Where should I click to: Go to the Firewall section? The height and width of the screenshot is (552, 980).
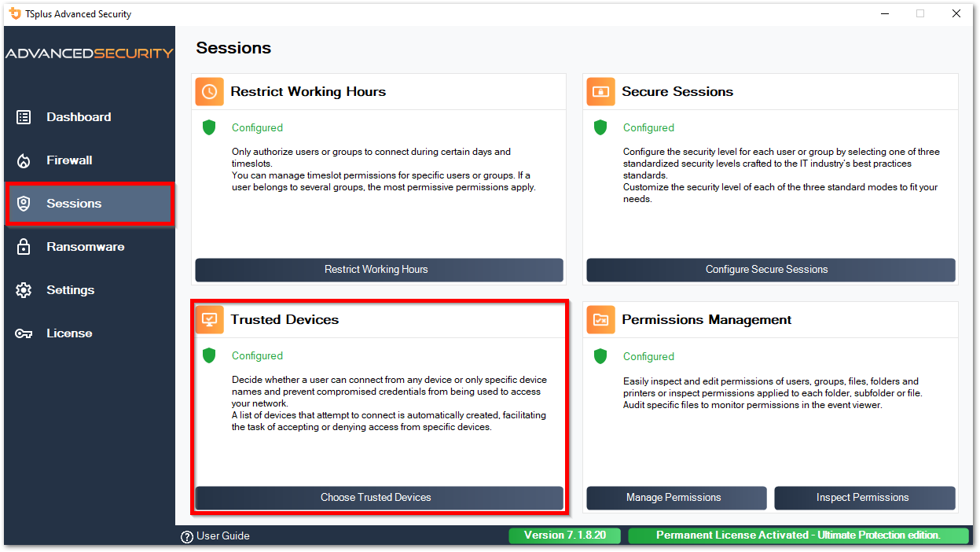click(69, 160)
